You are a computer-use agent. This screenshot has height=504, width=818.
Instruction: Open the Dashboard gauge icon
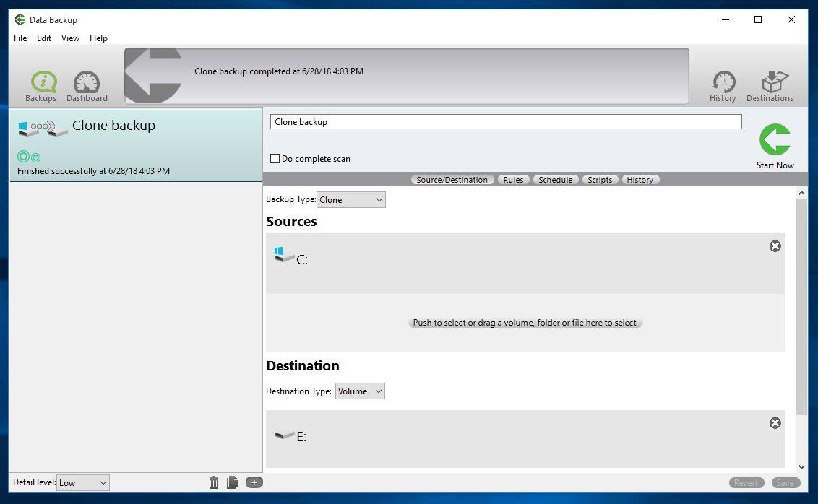click(87, 83)
